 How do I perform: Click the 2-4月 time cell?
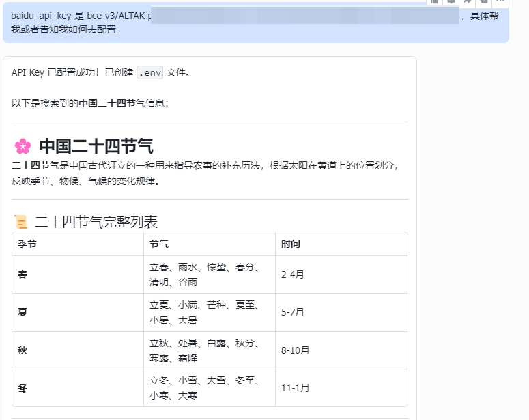point(292,275)
